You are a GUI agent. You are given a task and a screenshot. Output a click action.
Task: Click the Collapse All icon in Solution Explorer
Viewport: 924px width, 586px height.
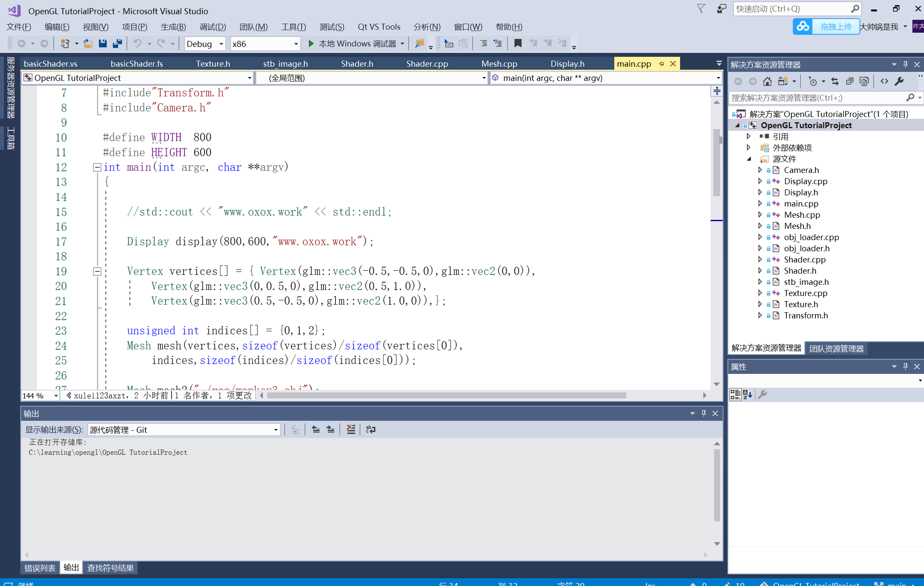pos(850,81)
